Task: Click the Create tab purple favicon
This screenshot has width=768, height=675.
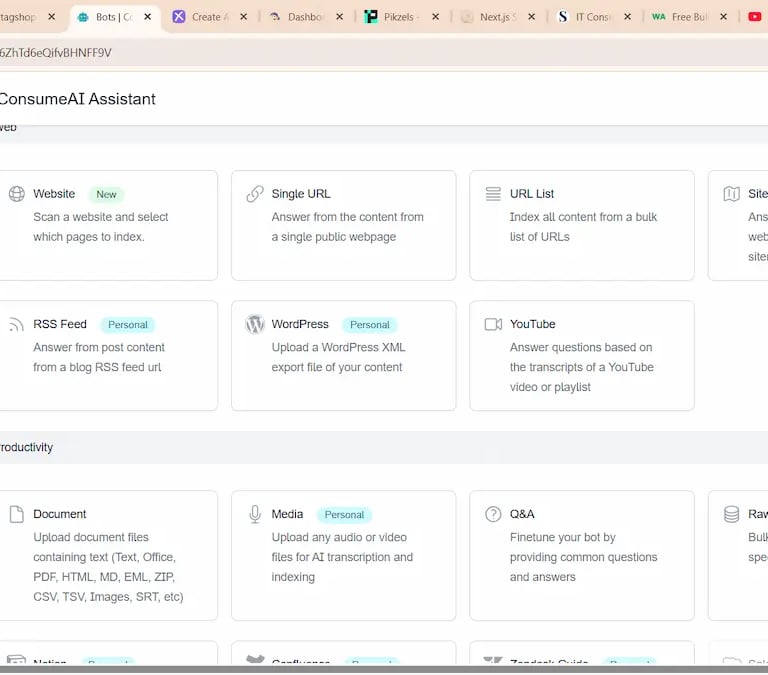Action: click(x=179, y=17)
